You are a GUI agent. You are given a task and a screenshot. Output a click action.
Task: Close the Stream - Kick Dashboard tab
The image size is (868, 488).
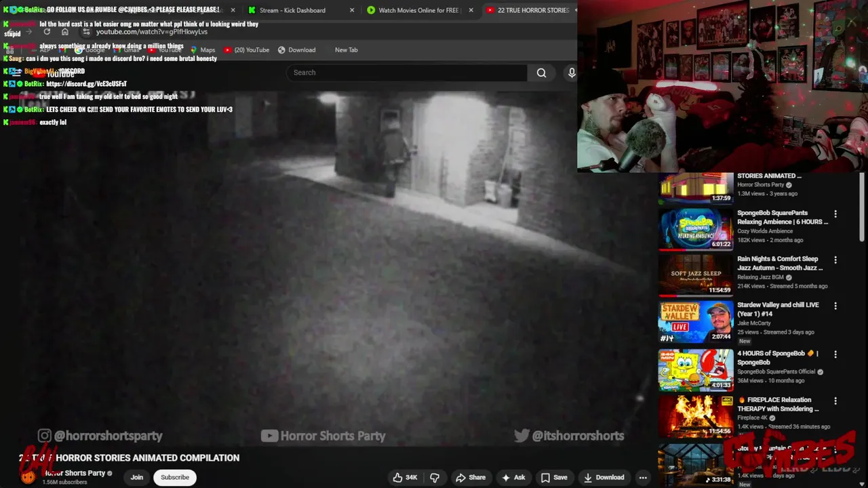[x=352, y=10]
